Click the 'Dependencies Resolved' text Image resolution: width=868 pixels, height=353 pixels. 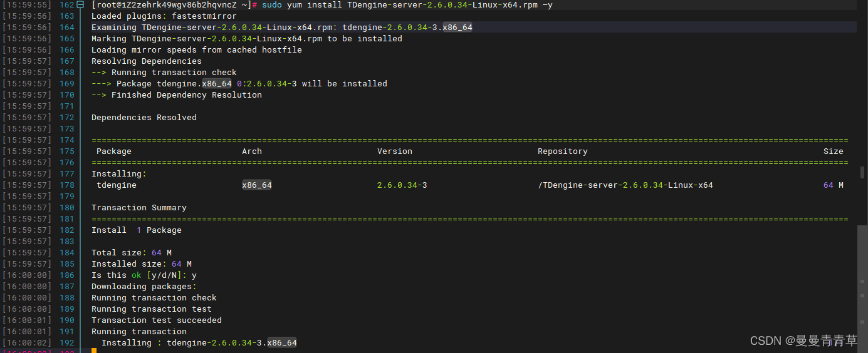[x=144, y=118]
